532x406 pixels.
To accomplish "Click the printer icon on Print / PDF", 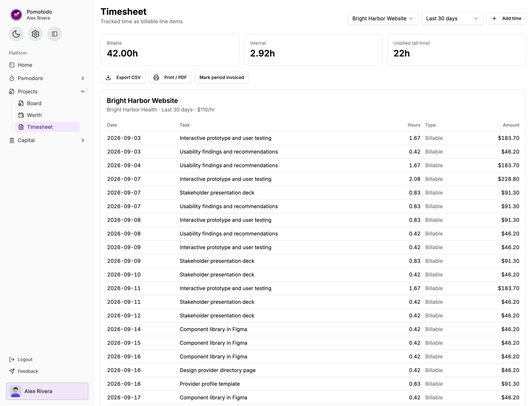I will (x=156, y=77).
